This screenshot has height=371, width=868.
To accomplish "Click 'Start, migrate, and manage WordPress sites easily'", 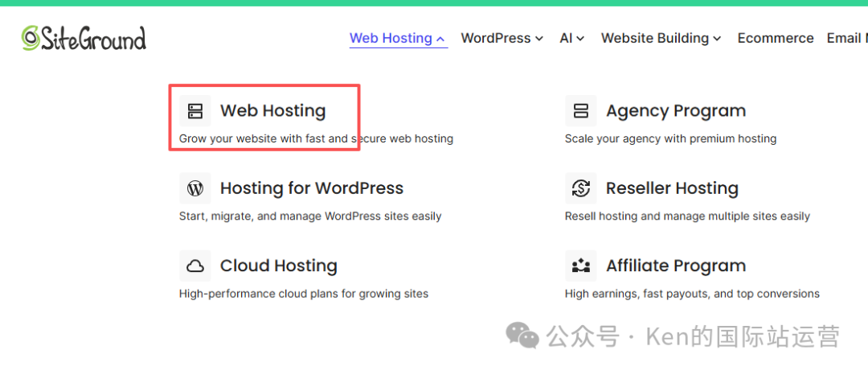I will [x=310, y=216].
